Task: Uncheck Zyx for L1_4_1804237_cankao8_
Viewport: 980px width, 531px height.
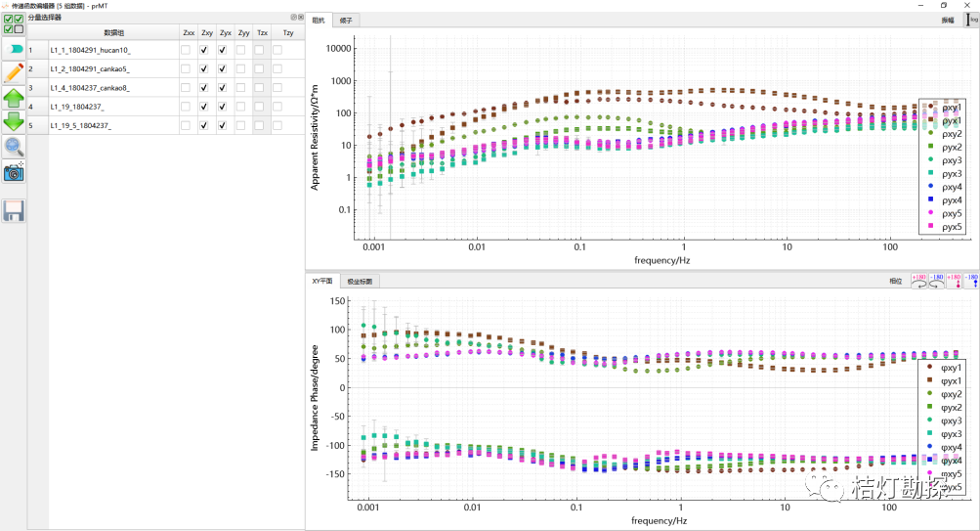Action: click(222, 88)
